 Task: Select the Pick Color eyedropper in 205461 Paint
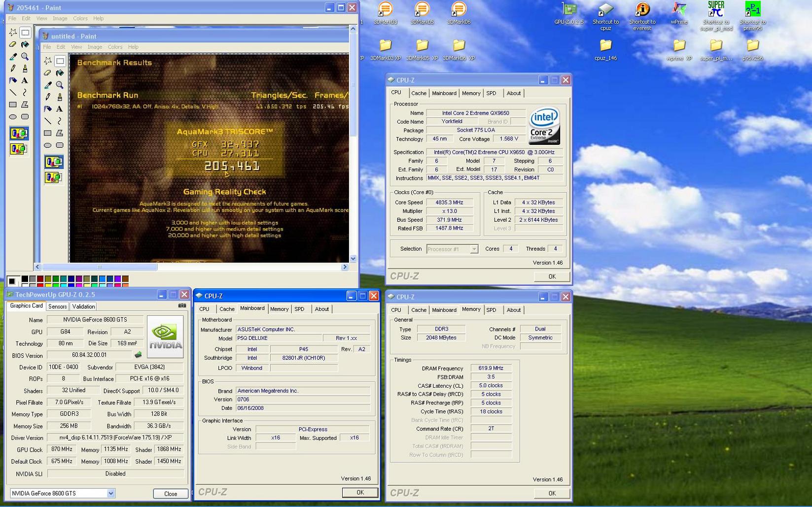coord(13,57)
